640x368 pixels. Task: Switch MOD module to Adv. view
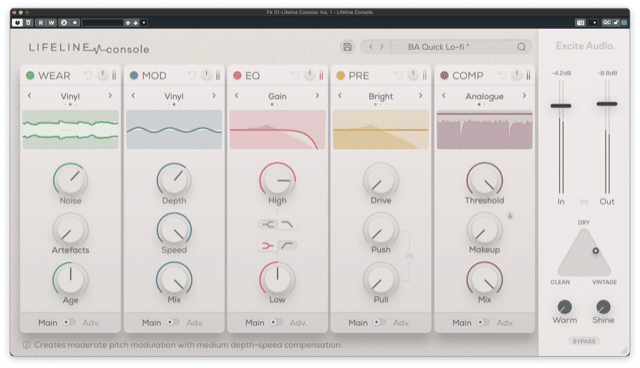click(x=195, y=323)
